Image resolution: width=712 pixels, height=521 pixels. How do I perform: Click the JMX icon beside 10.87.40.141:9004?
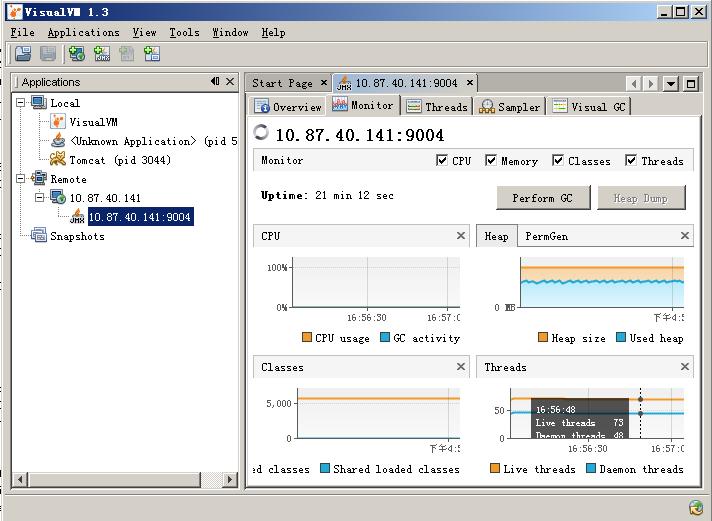click(x=77, y=217)
